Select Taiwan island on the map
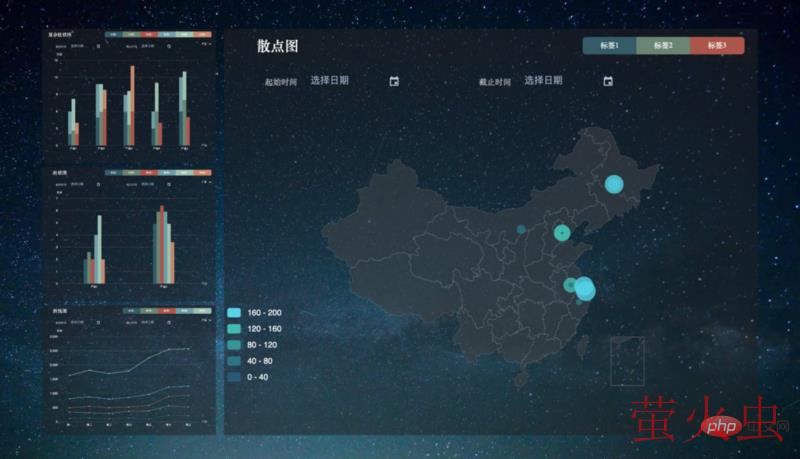Screen dimensions: 800x459 click(x=582, y=347)
